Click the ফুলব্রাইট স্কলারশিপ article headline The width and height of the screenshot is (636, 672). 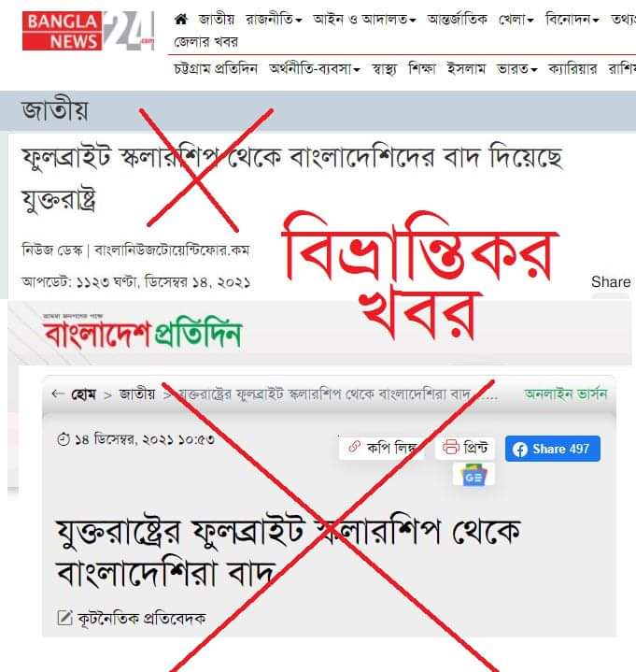click(x=291, y=178)
